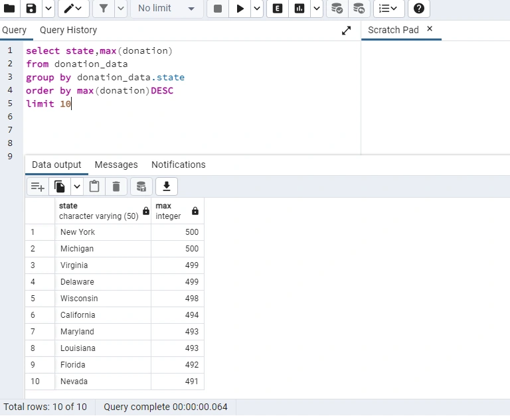Switch to the Query History tab

click(x=68, y=30)
